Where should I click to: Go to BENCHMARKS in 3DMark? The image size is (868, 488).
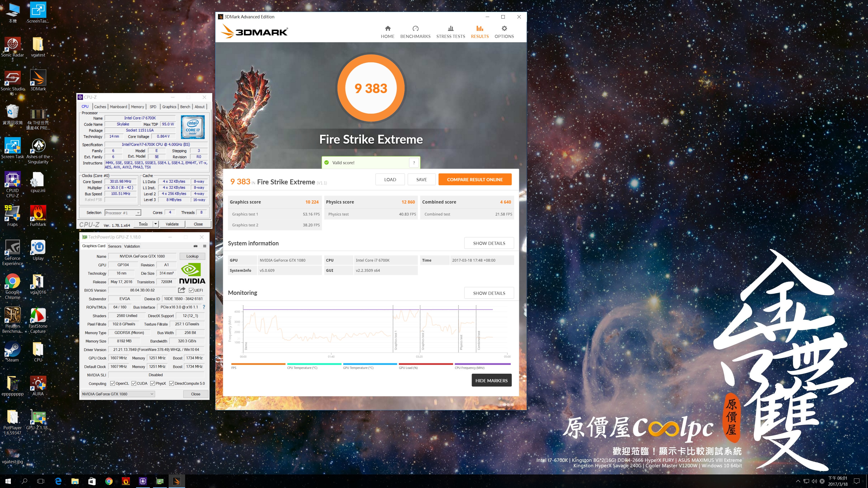(x=415, y=32)
